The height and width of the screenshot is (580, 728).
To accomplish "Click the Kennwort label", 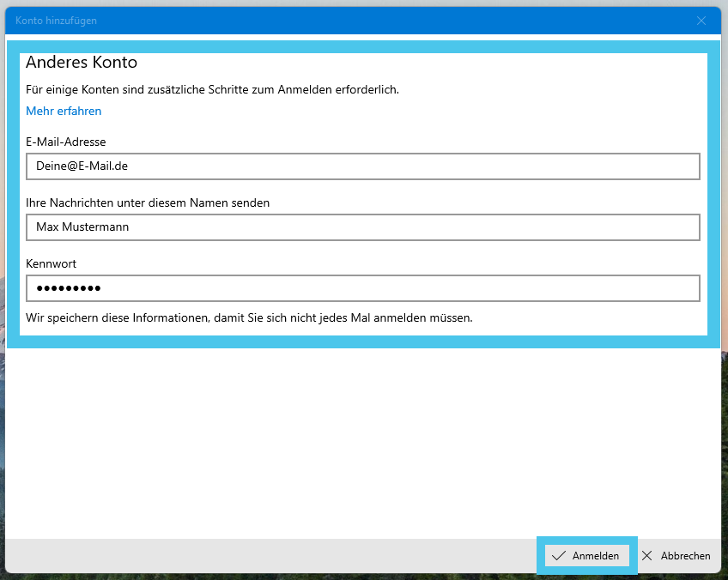I will click(51, 263).
